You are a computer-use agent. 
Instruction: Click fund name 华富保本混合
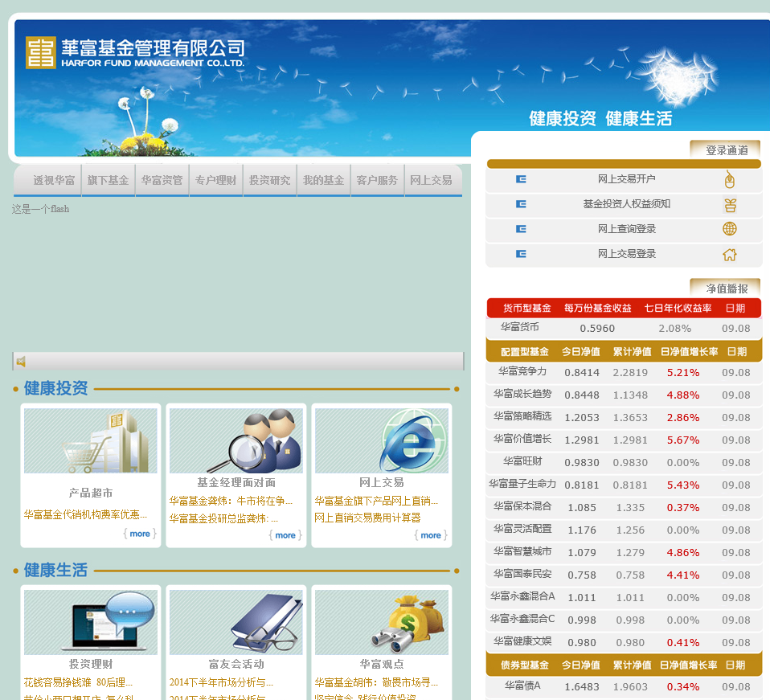(x=522, y=506)
